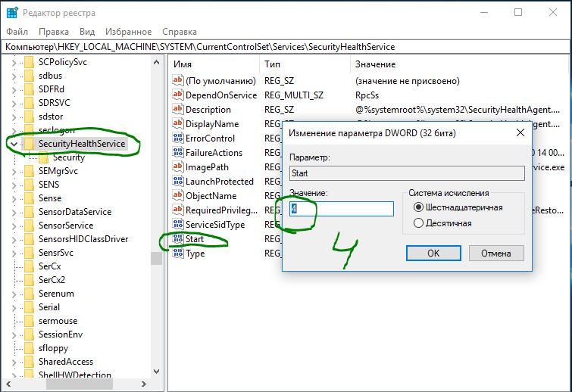This screenshot has width=572, height=392.
Task: Select the string icon of RequiredPrivileges value
Action: [177, 210]
